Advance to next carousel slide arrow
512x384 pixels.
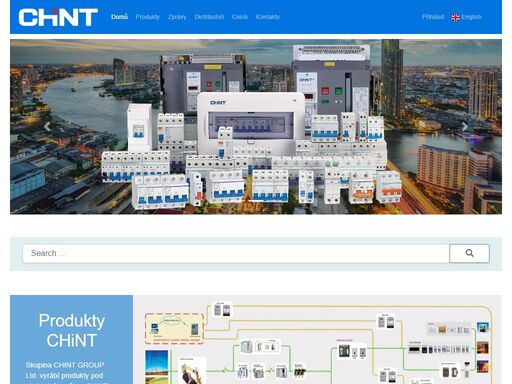[x=464, y=127]
